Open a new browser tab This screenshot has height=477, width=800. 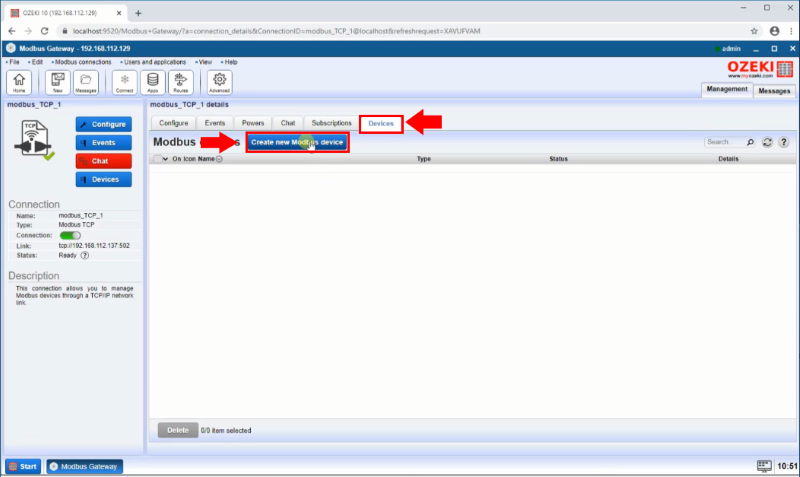(138, 13)
